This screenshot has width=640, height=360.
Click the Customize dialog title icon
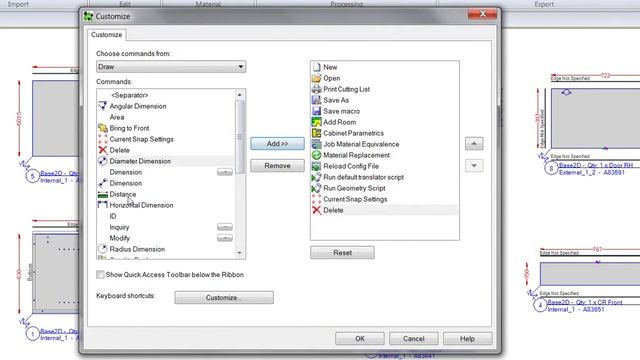[88, 16]
